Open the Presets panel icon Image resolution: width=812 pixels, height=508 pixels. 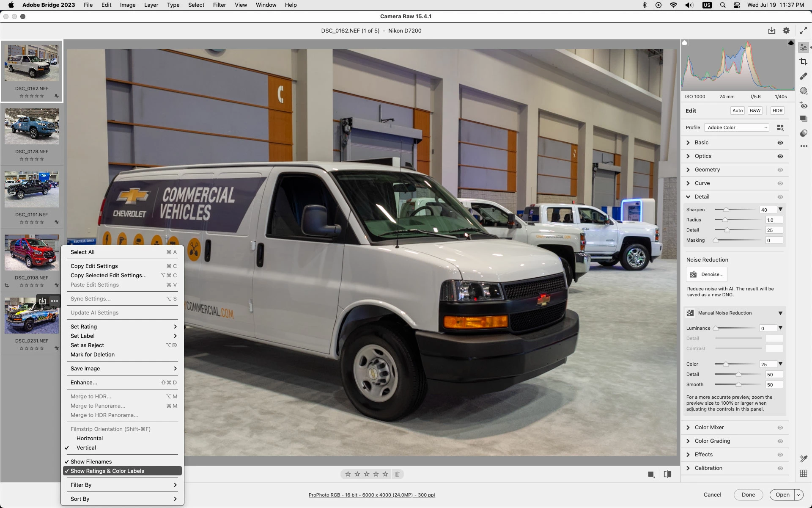coord(804,133)
